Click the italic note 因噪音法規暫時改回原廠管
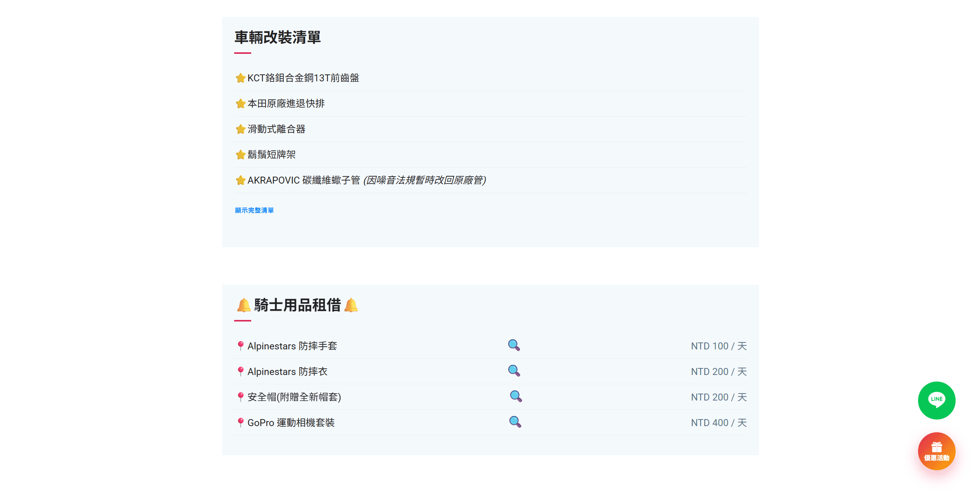The height and width of the screenshot is (490, 980). (425, 180)
